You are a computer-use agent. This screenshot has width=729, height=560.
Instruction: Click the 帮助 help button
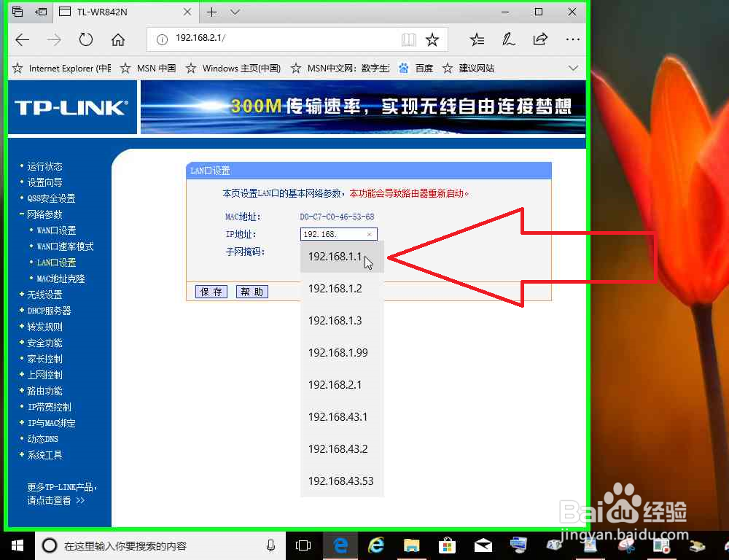pos(252,292)
